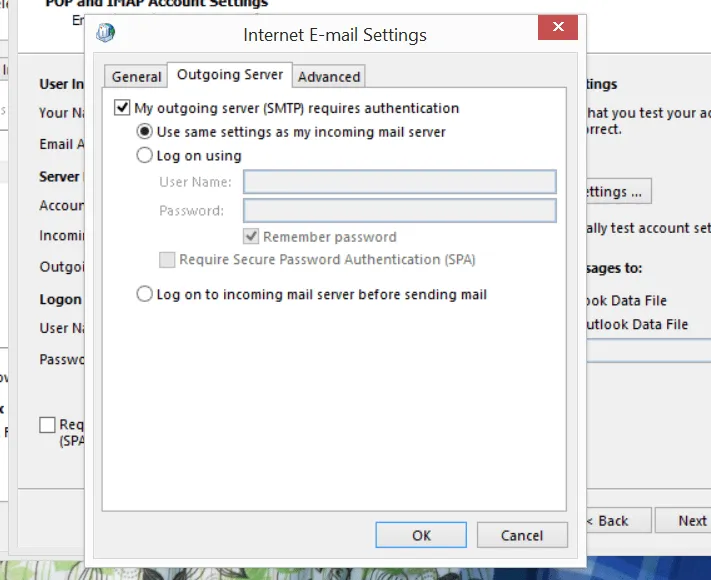Click the outgoing server Password field
Image resolution: width=711 pixels, height=580 pixels.
pos(399,210)
